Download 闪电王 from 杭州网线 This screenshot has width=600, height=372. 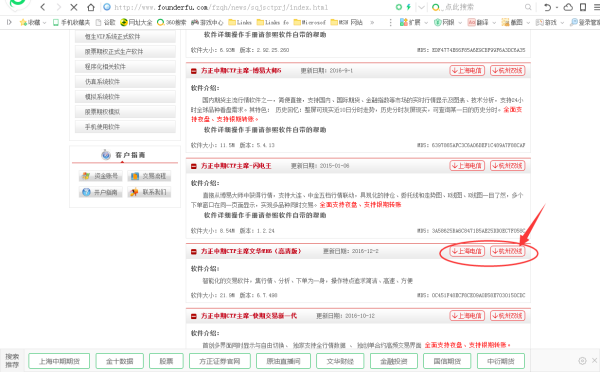coord(507,166)
